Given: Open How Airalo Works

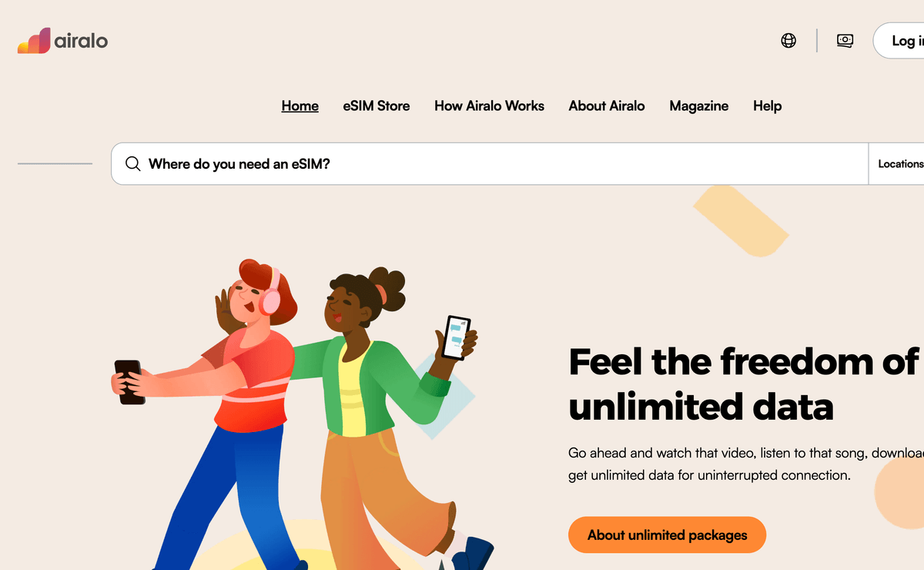Looking at the screenshot, I should 490,106.
